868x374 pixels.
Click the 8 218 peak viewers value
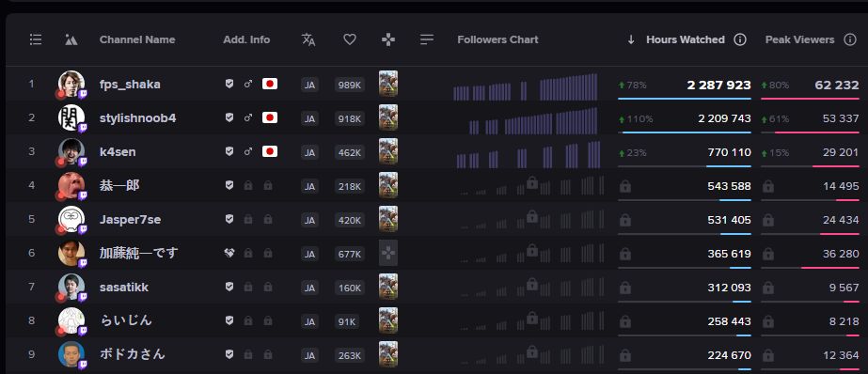tap(844, 321)
